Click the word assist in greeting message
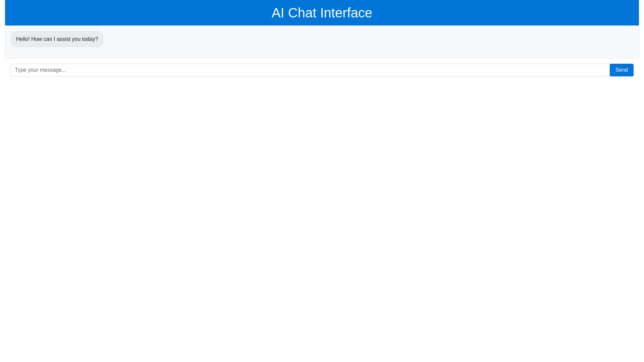This screenshot has height=362, width=644. [x=63, y=39]
